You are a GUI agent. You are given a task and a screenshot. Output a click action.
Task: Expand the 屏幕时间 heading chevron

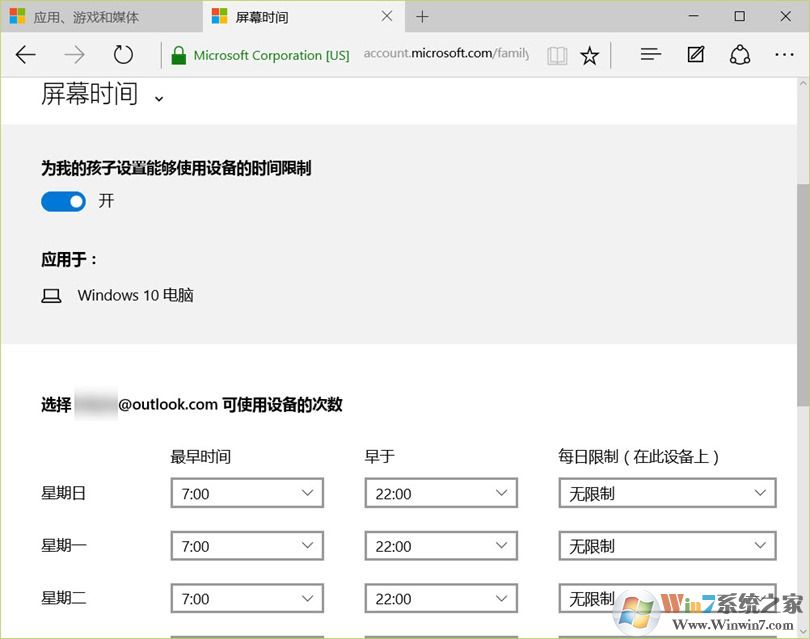(x=158, y=98)
